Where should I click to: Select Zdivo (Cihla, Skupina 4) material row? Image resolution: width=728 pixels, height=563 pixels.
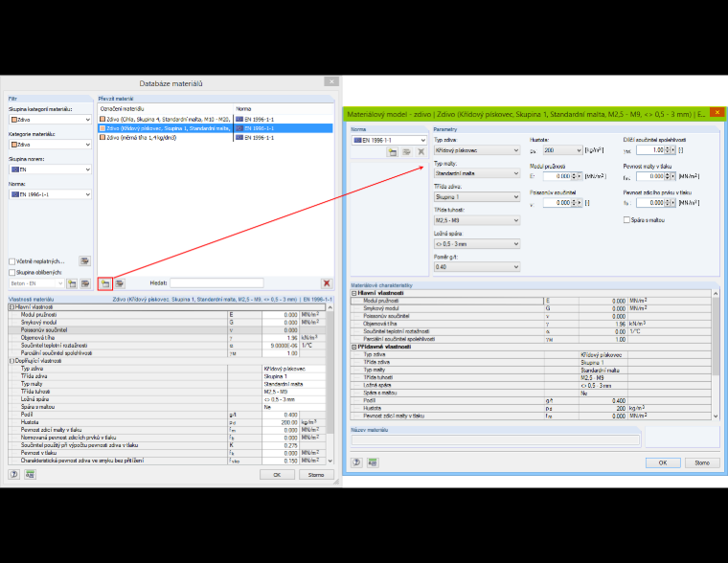(x=216, y=120)
